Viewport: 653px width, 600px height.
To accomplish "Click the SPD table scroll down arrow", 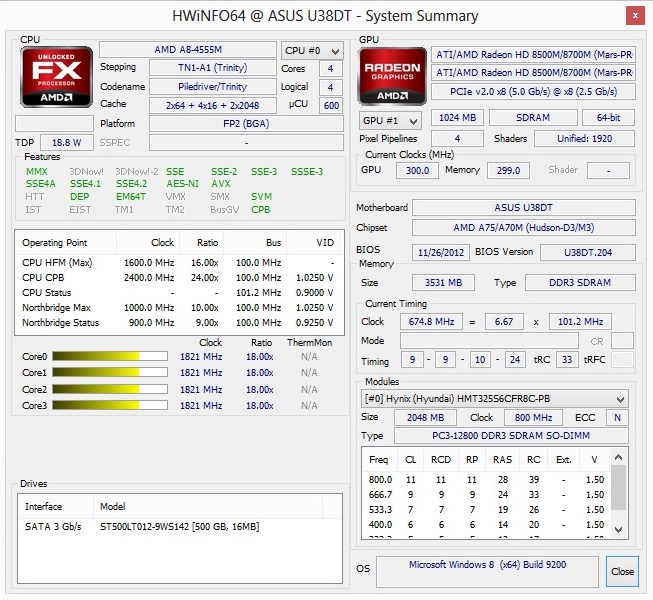I will point(618,530).
